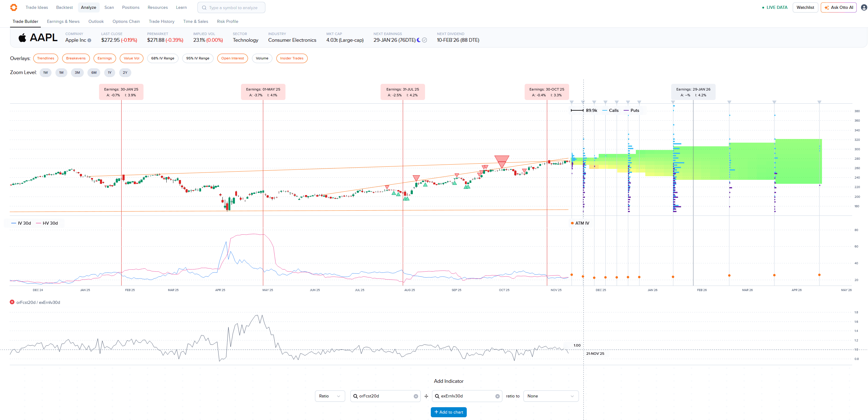This screenshot has width=868, height=420.
Task: Click the info icon next to Apple Inc
Action: [89, 41]
